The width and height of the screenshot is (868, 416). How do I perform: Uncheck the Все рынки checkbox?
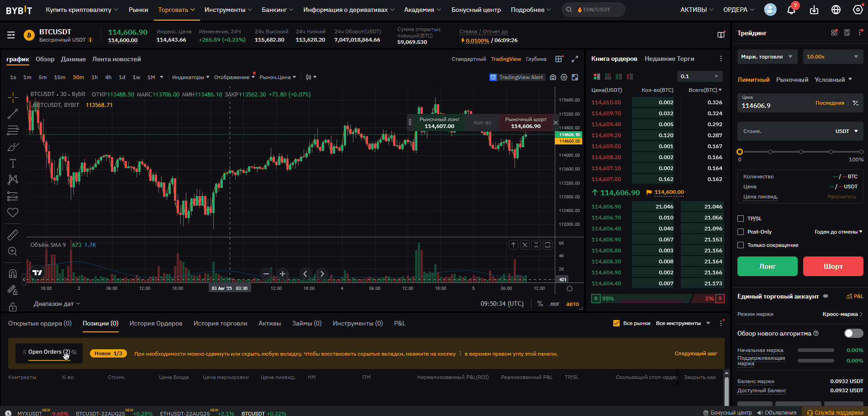[x=616, y=323]
